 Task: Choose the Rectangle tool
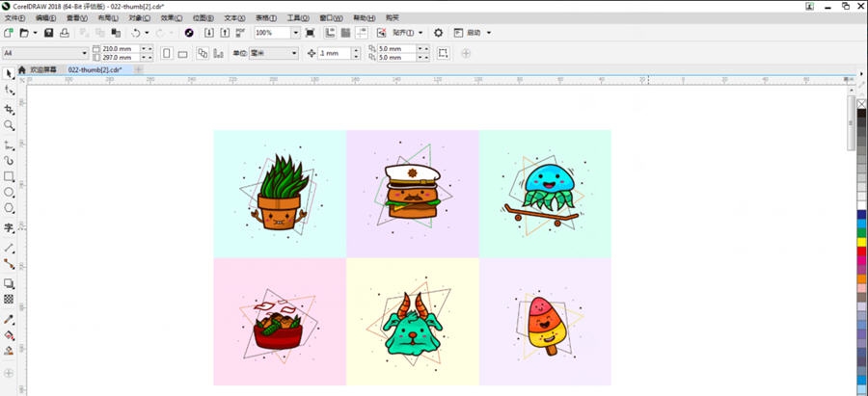click(9, 176)
